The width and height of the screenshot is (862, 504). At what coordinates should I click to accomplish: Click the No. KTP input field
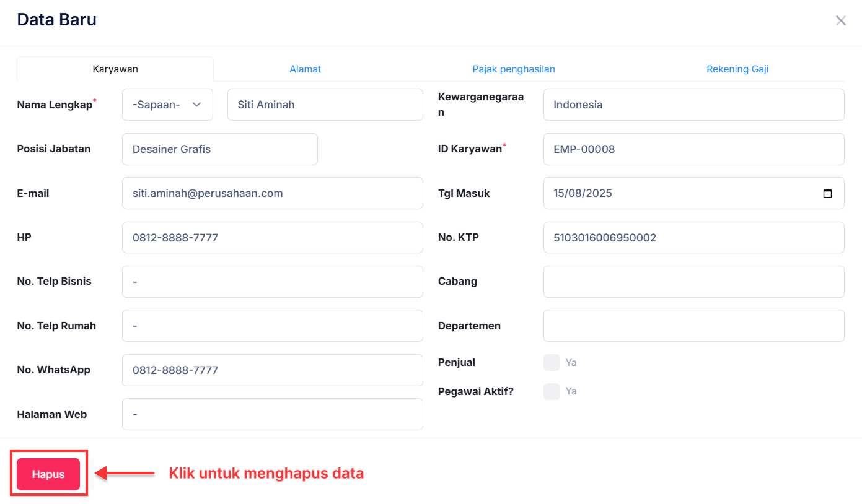(693, 238)
